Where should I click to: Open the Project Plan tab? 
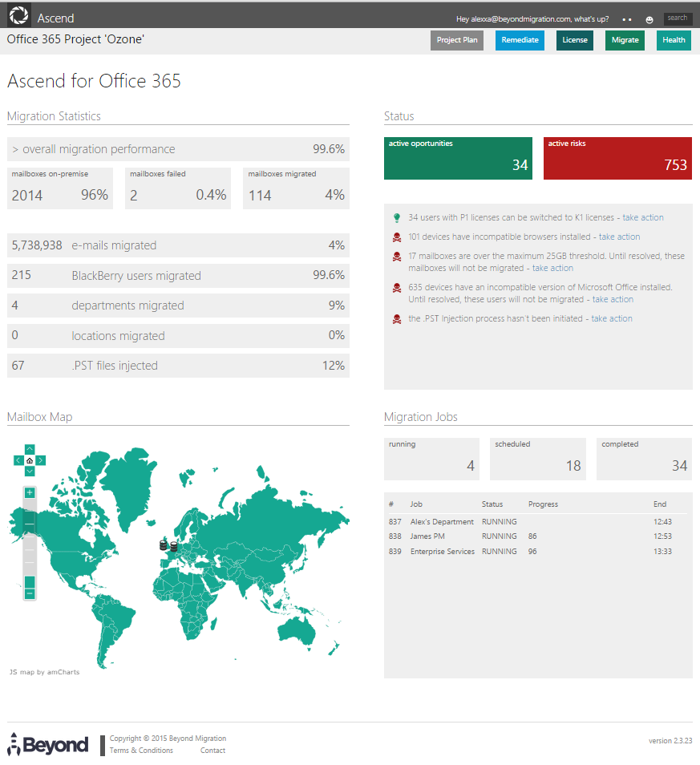(x=457, y=40)
